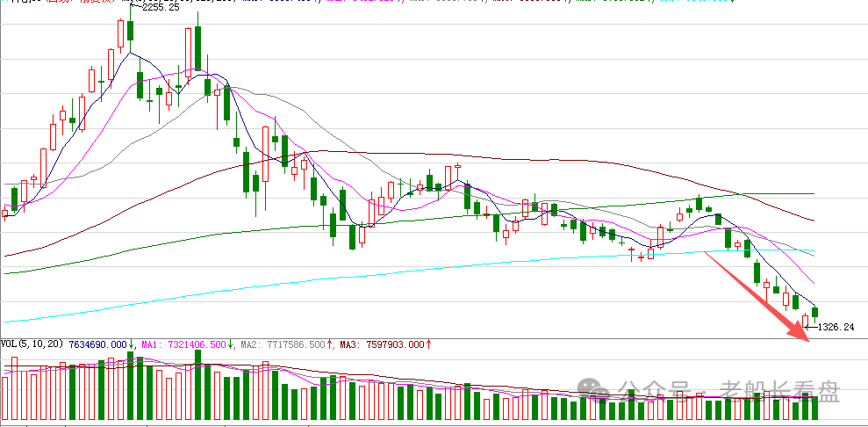868x427 pixels.
Task: Click the MA2: 7717586.500 volume average
Action: [x=283, y=344]
